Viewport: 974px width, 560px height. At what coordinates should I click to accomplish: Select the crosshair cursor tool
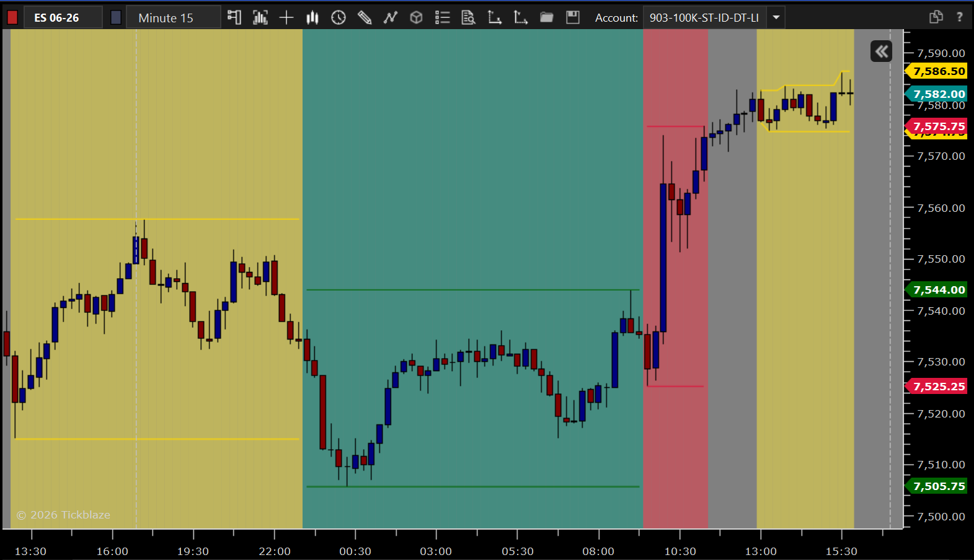[x=286, y=17]
